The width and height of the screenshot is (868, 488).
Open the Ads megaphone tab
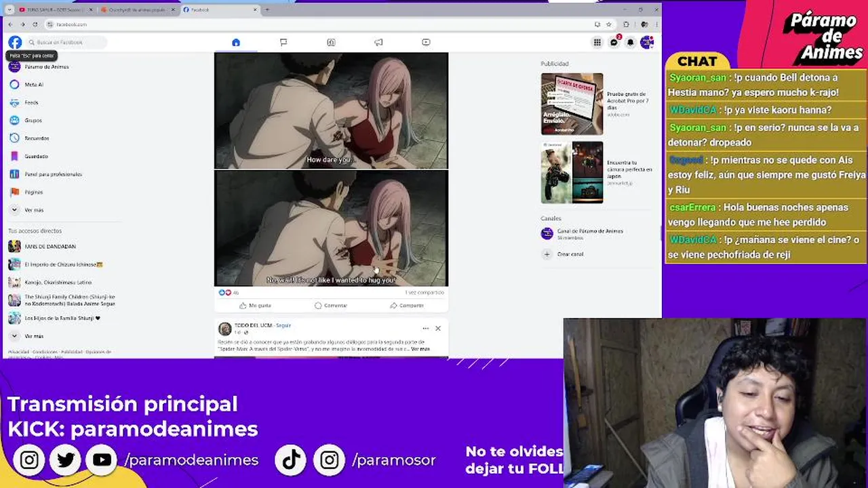click(x=378, y=42)
